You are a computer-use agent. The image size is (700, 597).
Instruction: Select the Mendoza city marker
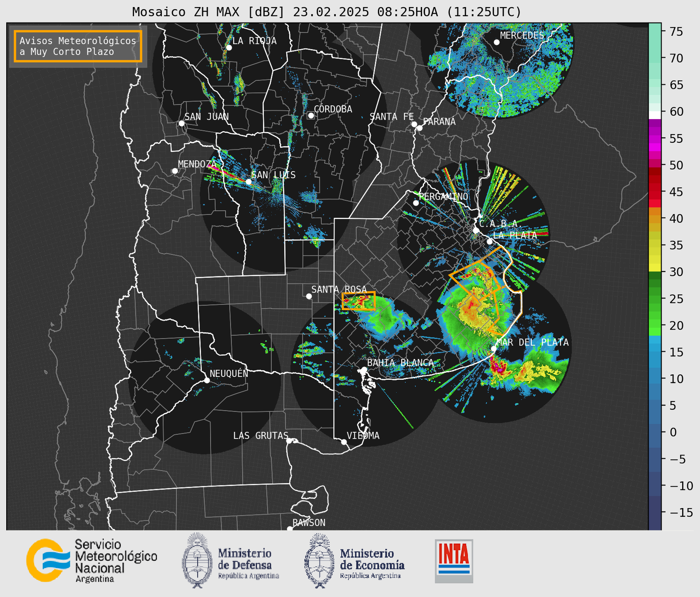175,171
